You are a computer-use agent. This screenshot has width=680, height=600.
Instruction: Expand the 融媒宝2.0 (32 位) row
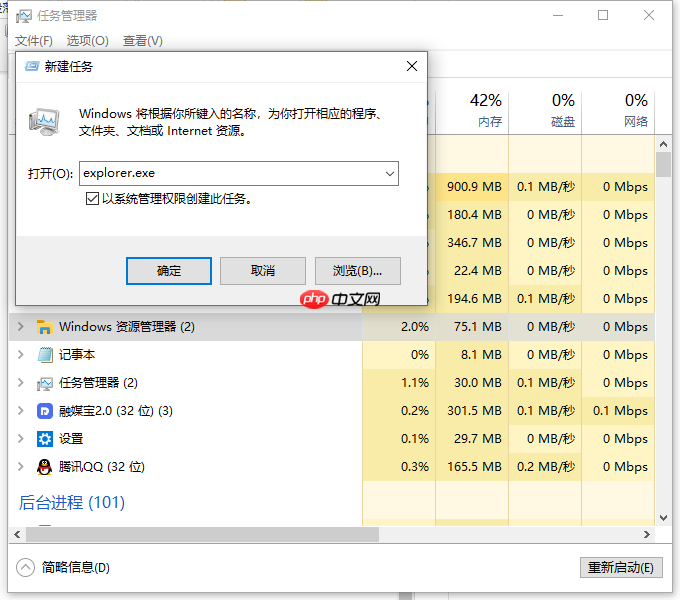coord(20,411)
